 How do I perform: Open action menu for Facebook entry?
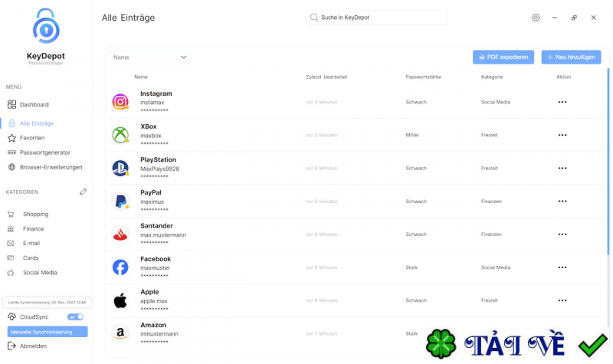point(562,267)
